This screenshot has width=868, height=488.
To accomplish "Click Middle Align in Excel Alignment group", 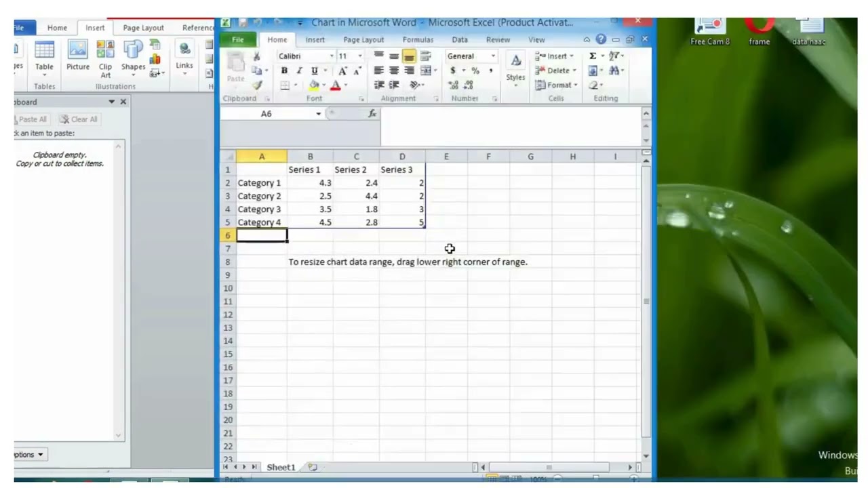I will pos(394,56).
